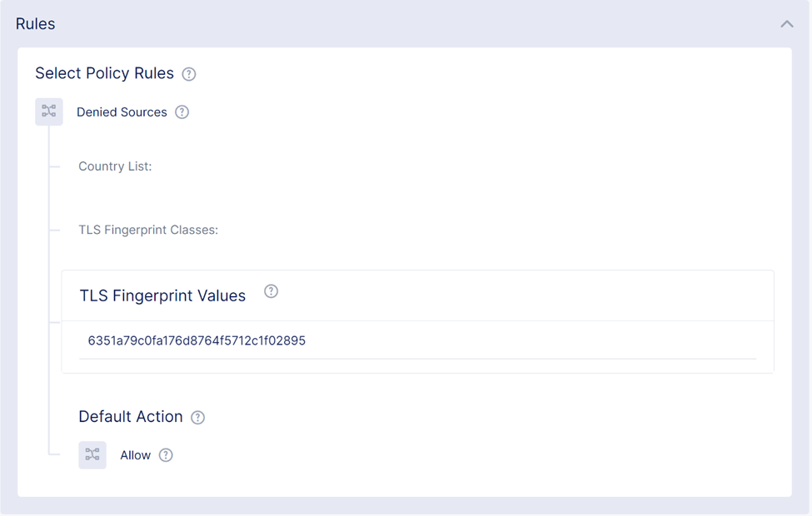Click the tree branch tick beside Country List
This screenshot has width=812, height=516.
click(55, 166)
